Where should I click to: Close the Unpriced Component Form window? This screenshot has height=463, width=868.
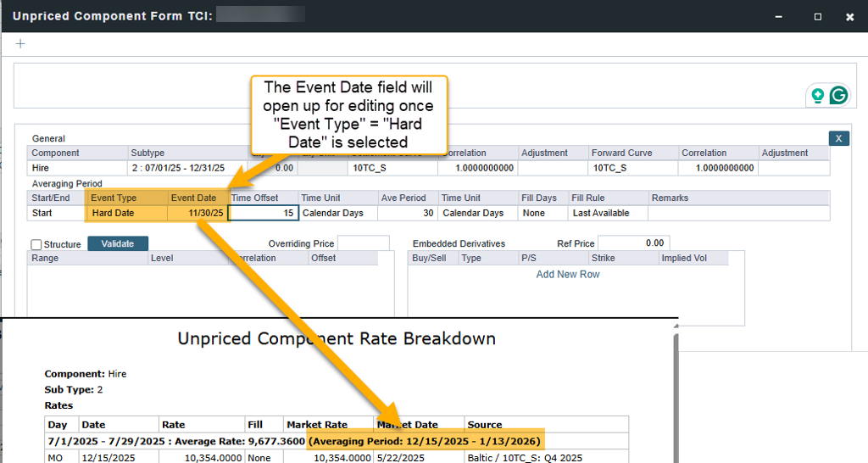[849, 16]
